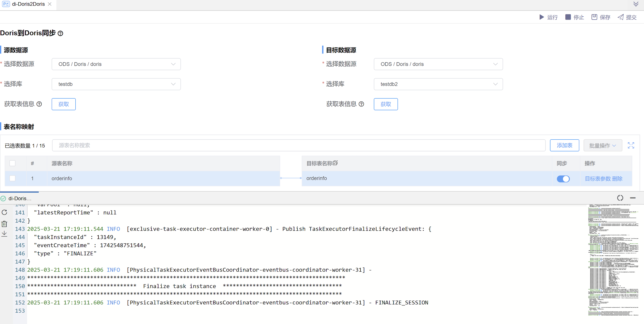Click the 添加表 button
The width and height of the screenshot is (644, 324).
(x=564, y=145)
